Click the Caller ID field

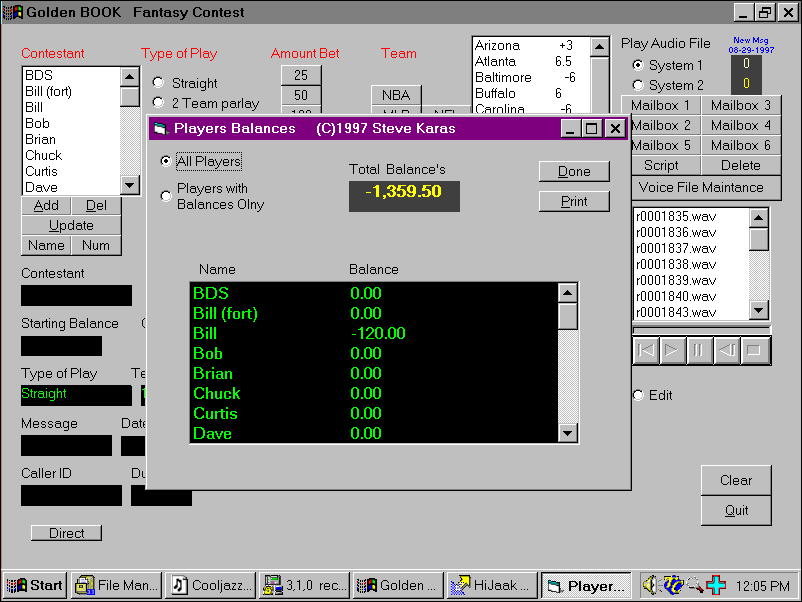(72, 496)
